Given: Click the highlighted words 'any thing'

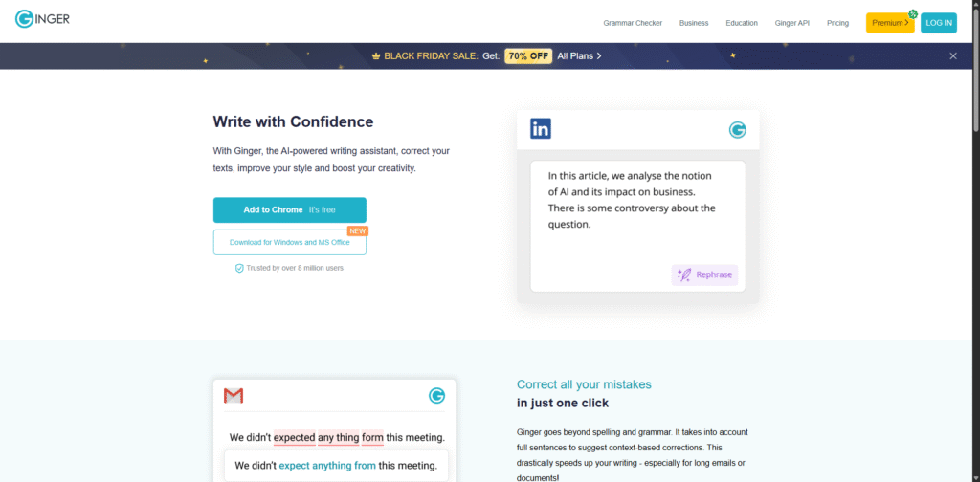Looking at the screenshot, I should click(338, 437).
